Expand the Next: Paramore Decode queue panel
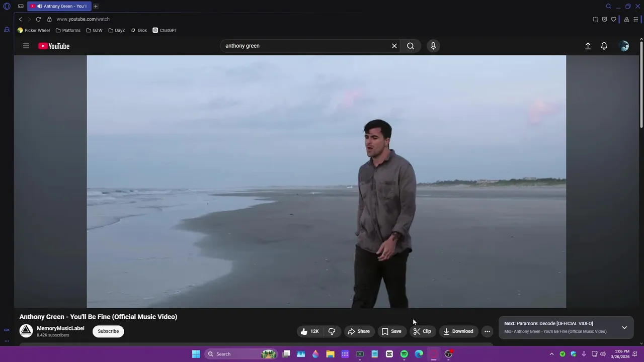Screen dimensions: 644x362 [624, 327]
